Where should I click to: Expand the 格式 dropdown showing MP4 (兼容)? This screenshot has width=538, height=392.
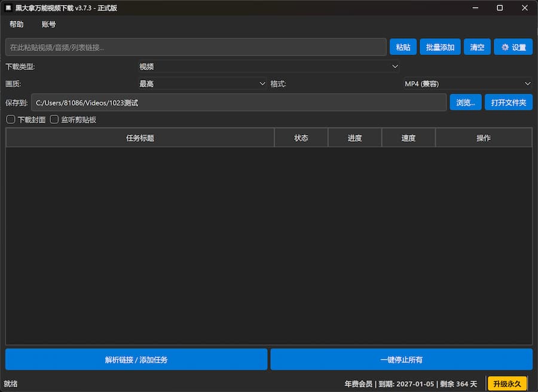click(x=467, y=84)
